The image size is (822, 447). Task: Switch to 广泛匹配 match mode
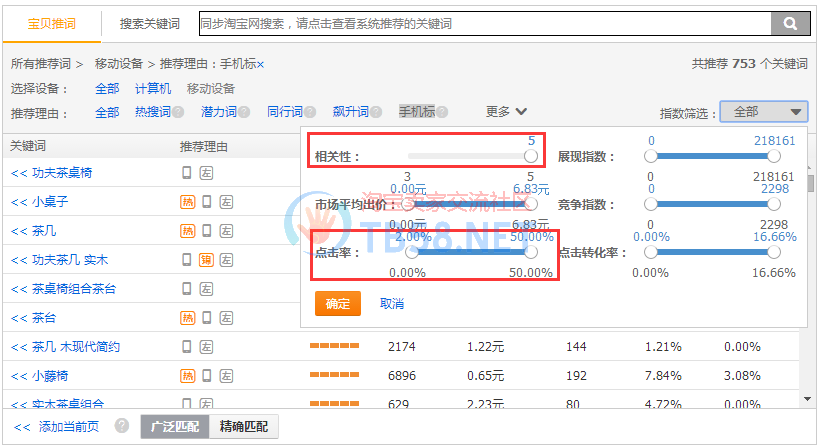click(174, 427)
